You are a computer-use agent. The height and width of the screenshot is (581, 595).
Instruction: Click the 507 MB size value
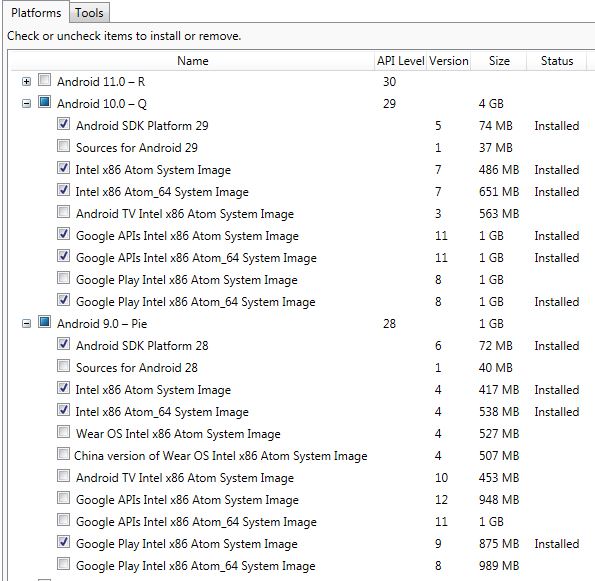[x=499, y=456]
